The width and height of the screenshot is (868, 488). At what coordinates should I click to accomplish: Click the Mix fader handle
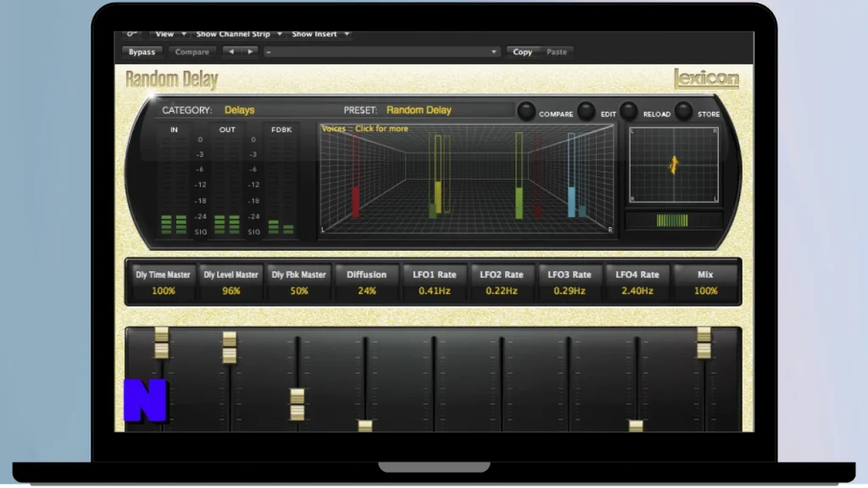[704, 342]
